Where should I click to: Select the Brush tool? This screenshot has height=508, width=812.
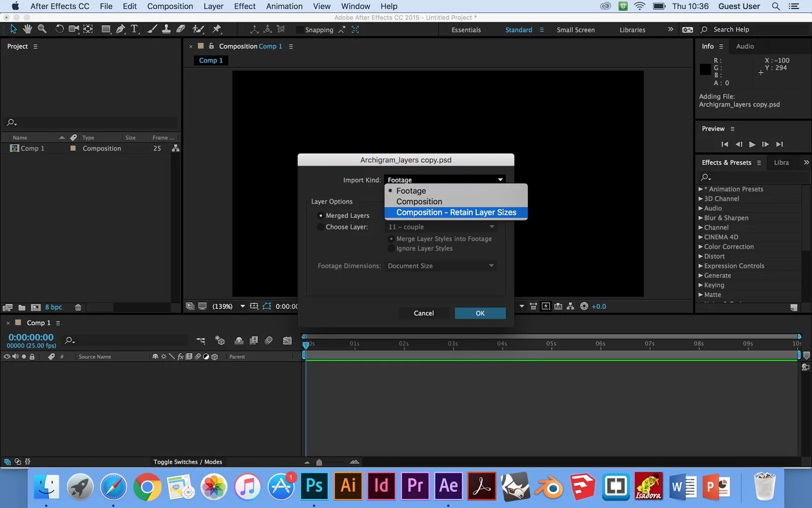pyautogui.click(x=152, y=29)
